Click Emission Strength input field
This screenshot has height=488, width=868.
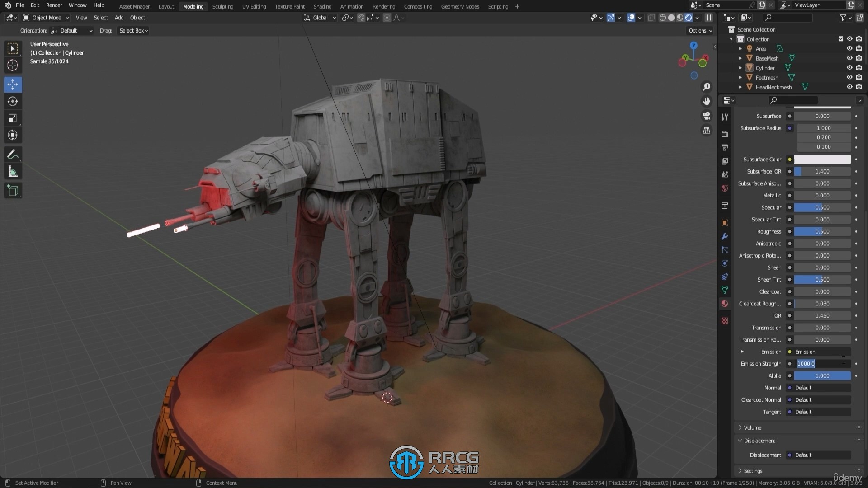coord(822,363)
